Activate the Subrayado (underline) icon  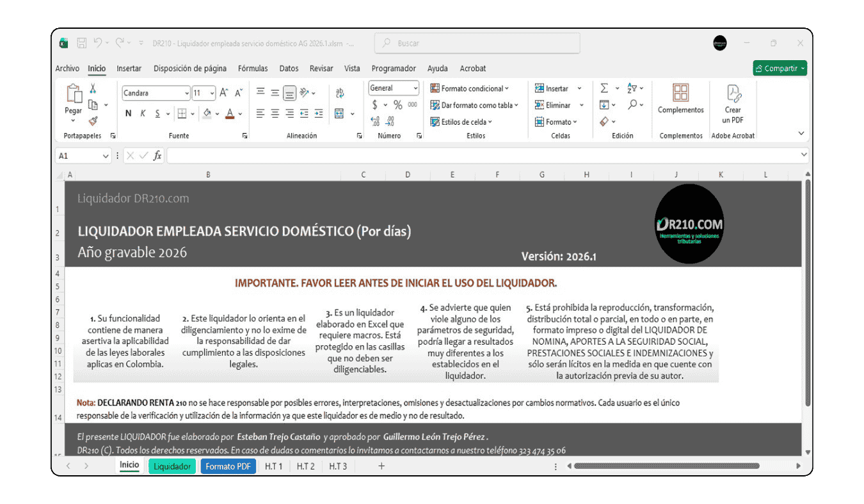tap(157, 113)
